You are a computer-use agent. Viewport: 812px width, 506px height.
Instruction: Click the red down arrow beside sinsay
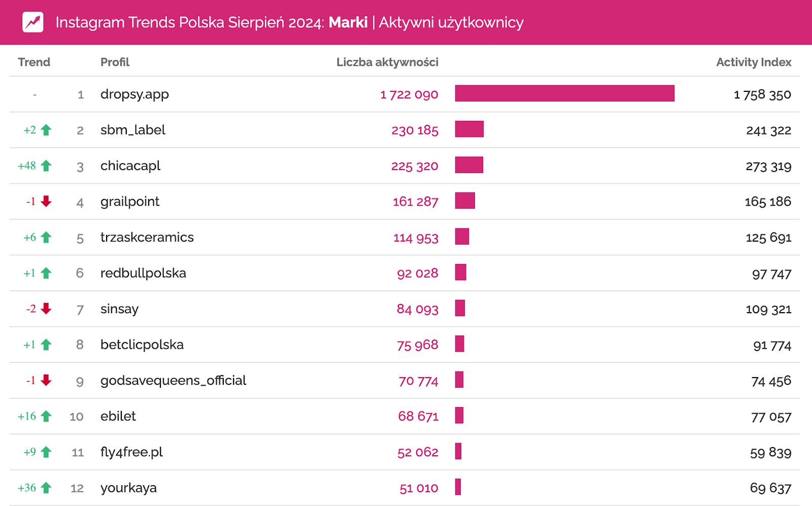tap(46, 309)
